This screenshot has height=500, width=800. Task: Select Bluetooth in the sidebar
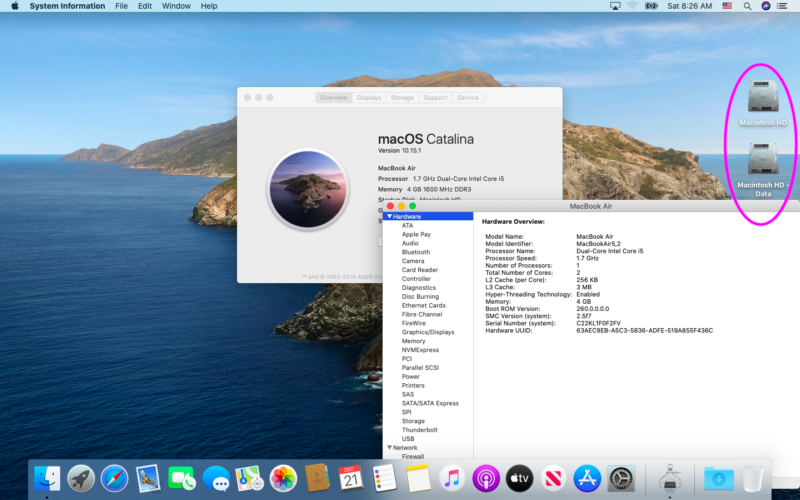tap(416, 252)
